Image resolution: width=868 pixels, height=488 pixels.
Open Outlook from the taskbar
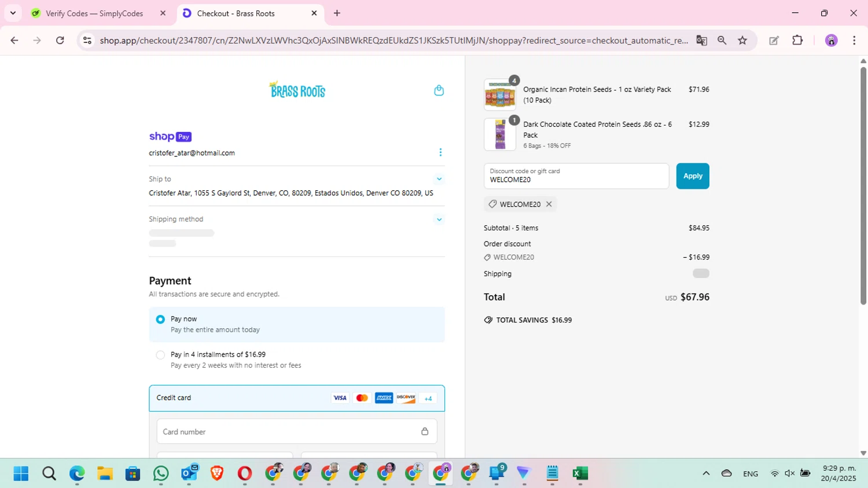[x=189, y=474]
